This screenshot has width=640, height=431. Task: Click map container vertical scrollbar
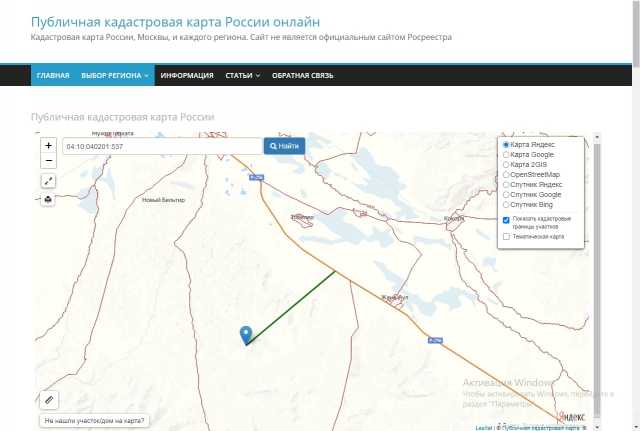click(x=597, y=280)
